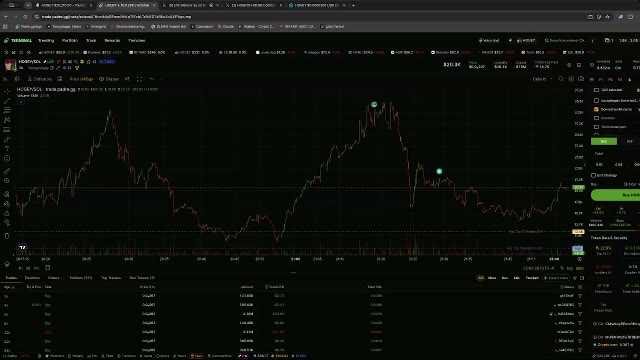This screenshot has height=360, width=640.
Task: Toggle log scale on chart bottom right
Action: pyautogui.click(x=570, y=268)
